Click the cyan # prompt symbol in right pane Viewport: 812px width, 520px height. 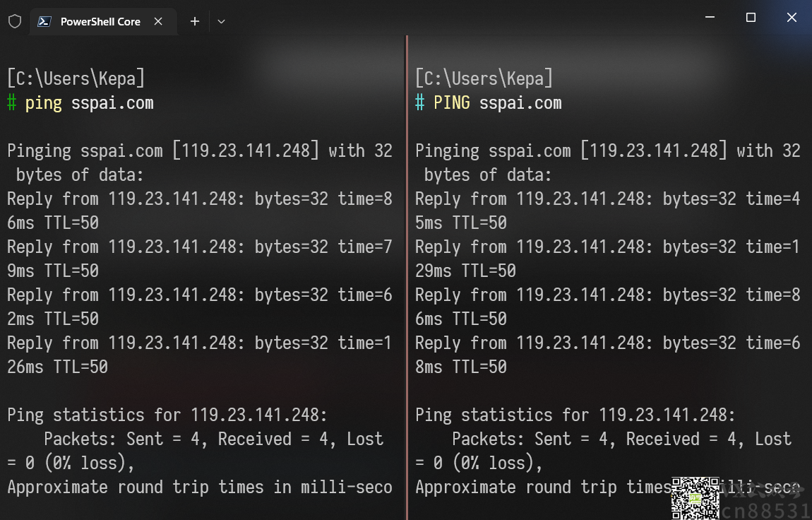(x=420, y=103)
